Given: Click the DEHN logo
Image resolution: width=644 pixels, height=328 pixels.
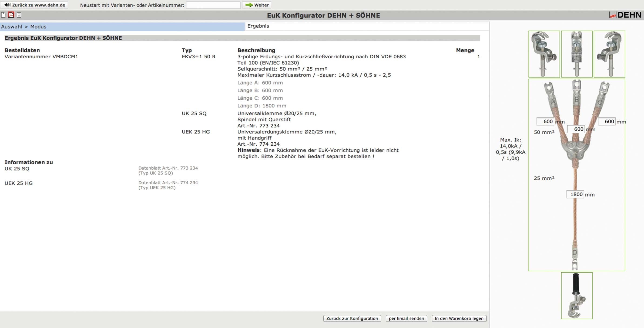Looking at the screenshot, I should (x=625, y=15).
